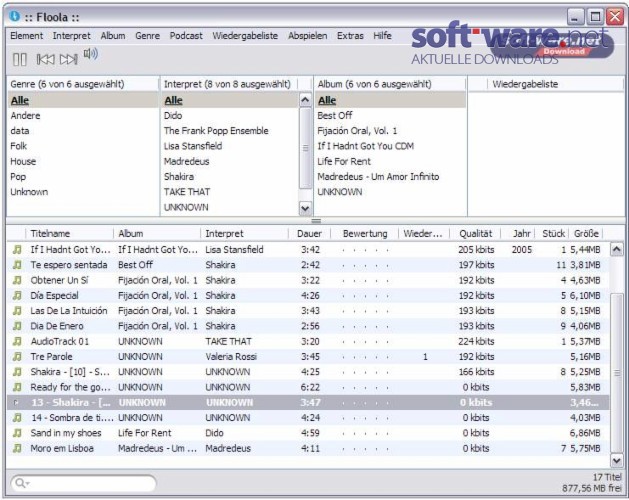Sort tracks by Titelname column header

pyautogui.click(x=69, y=234)
